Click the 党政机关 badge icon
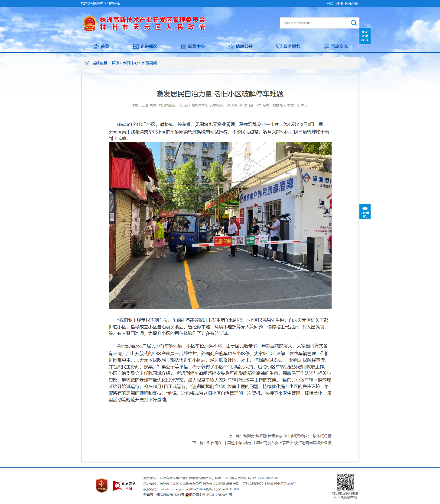The image size is (440, 504). [x=102, y=486]
